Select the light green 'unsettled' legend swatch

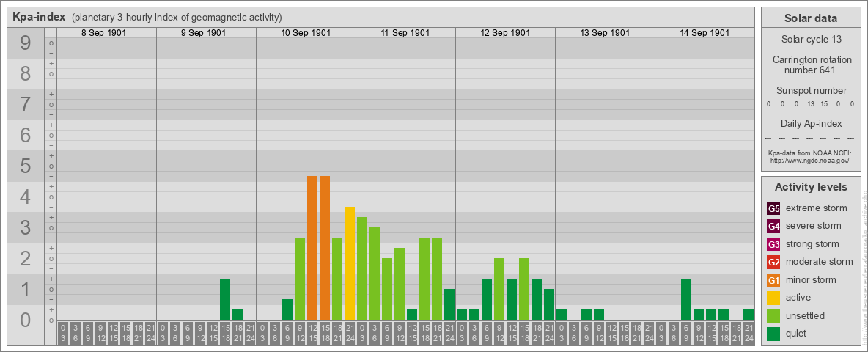pos(773,315)
